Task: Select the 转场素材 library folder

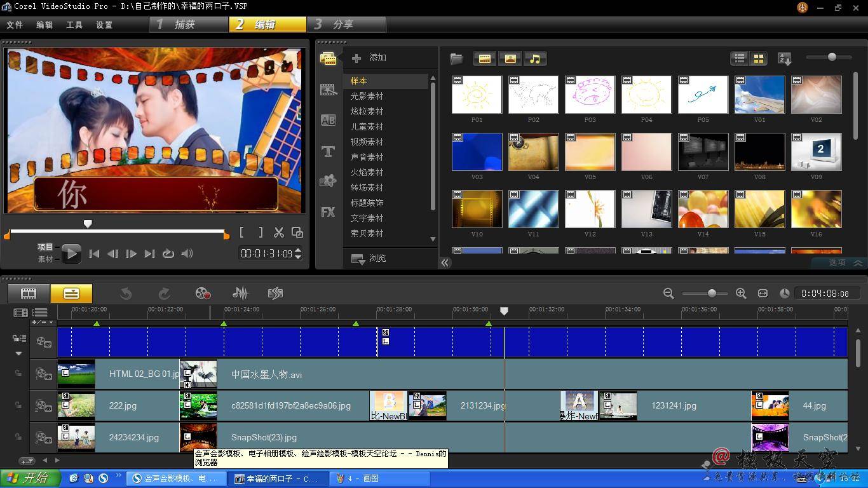Action: tap(367, 187)
